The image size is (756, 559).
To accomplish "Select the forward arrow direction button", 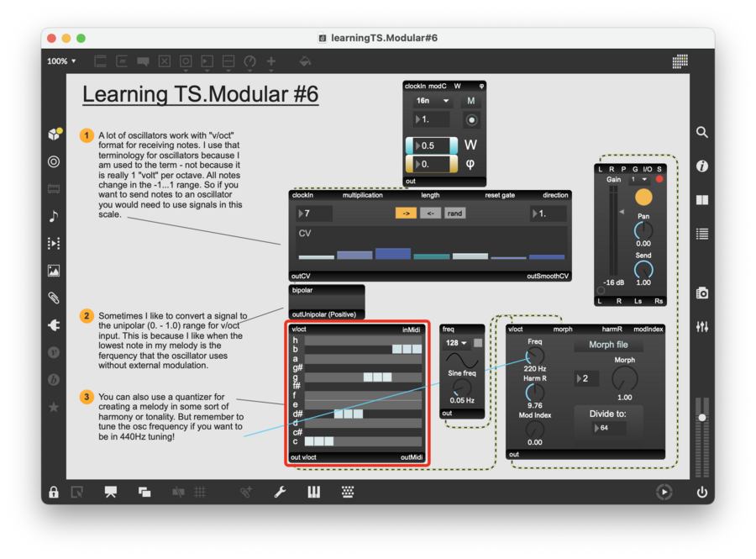I will pyautogui.click(x=406, y=214).
